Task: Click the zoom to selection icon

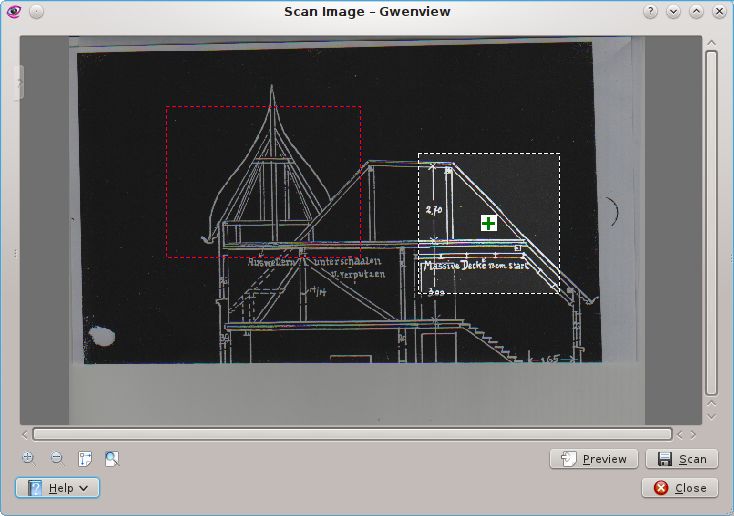Action: coord(85,458)
